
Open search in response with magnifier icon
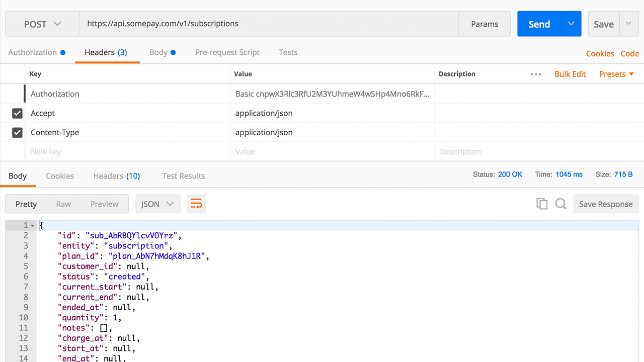[560, 204]
